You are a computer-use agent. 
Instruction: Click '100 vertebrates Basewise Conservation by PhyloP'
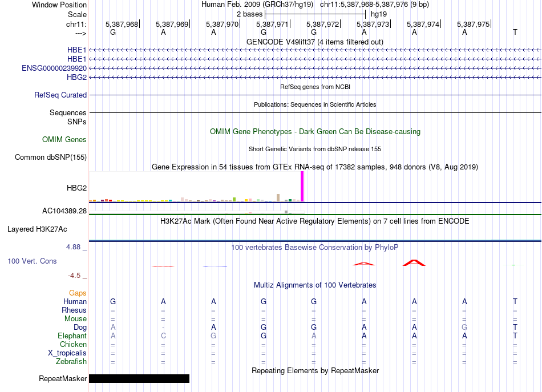pos(315,247)
